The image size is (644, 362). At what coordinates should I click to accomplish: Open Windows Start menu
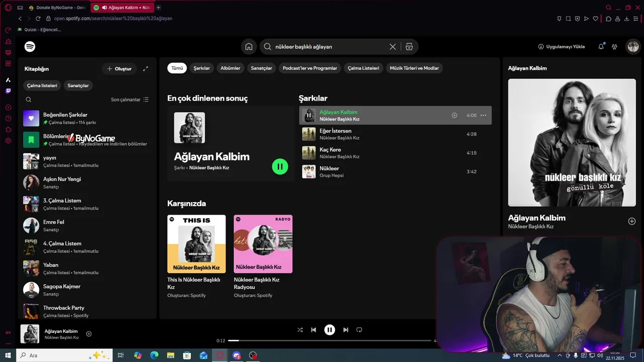(8, 355)
